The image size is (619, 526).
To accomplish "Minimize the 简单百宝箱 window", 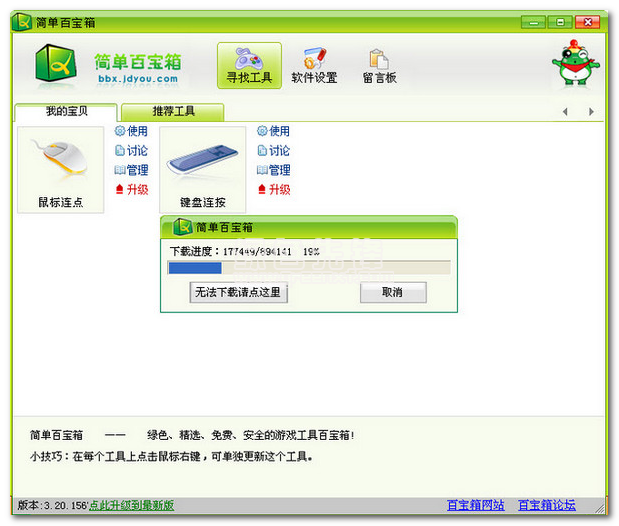I will pos(533,22).
